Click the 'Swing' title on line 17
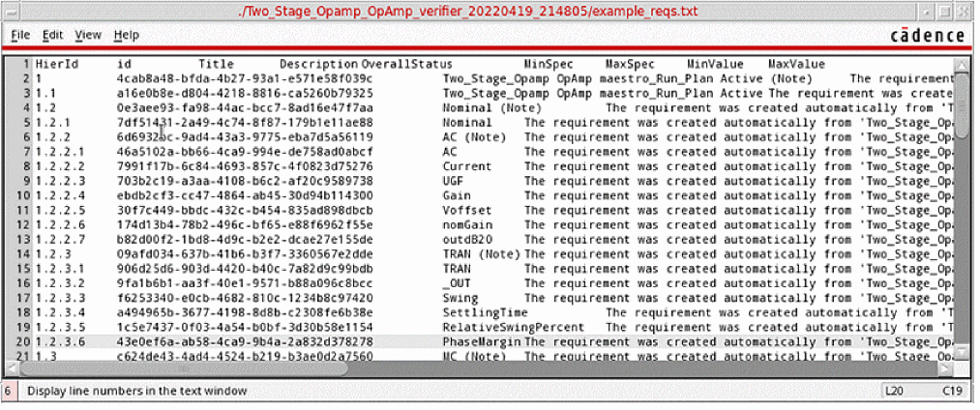This screenshot has width=980, height=410. point(460,298)
